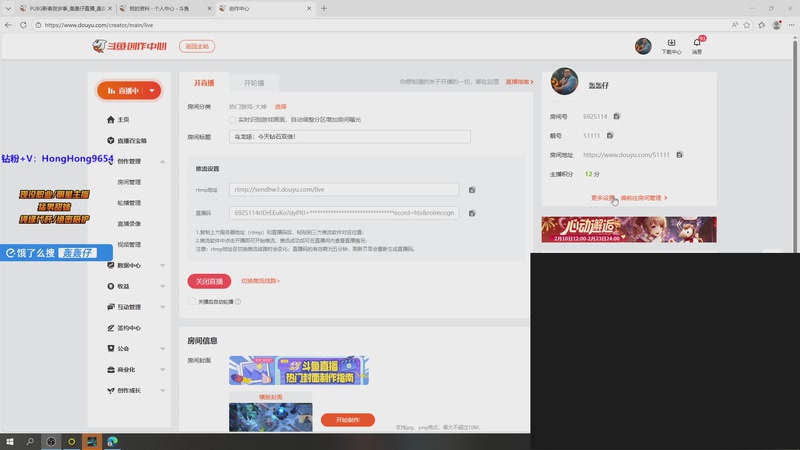Select 房间管理 in the sidebar

[129, 182]
